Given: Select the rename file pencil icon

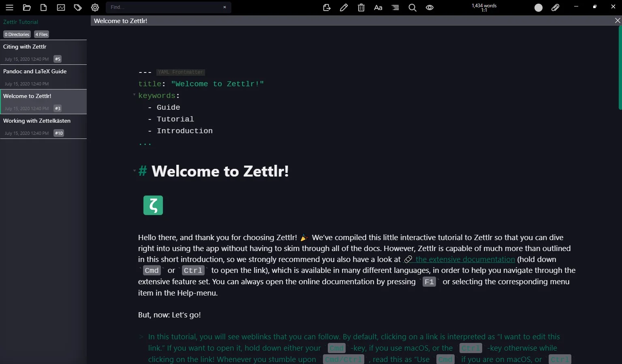Looking at the screenshot, I should (x=344, y=7).
